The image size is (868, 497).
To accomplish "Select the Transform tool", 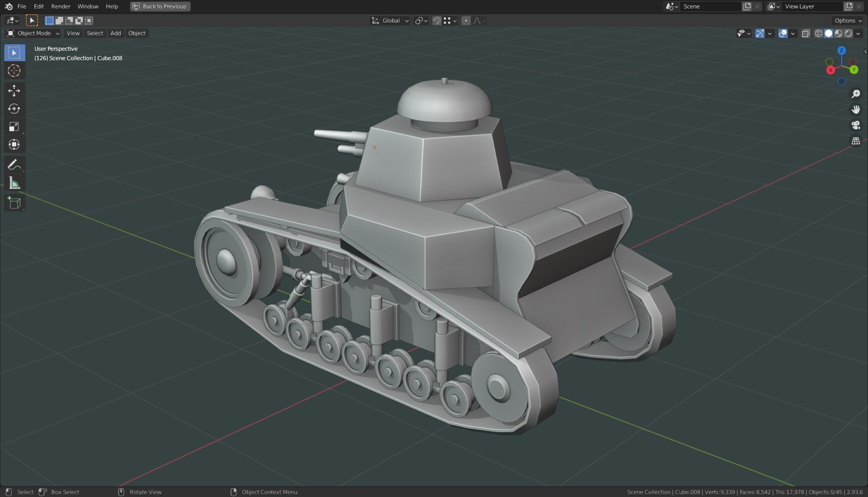I will (14, 144).
